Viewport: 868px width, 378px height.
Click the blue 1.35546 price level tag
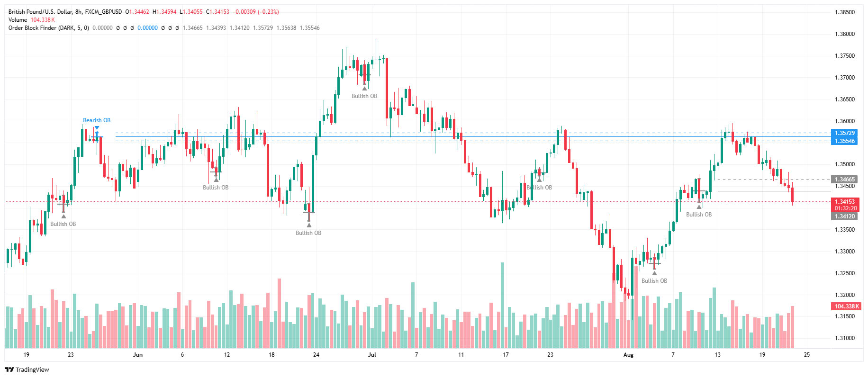pyautogui.click(x=845, y=141)
